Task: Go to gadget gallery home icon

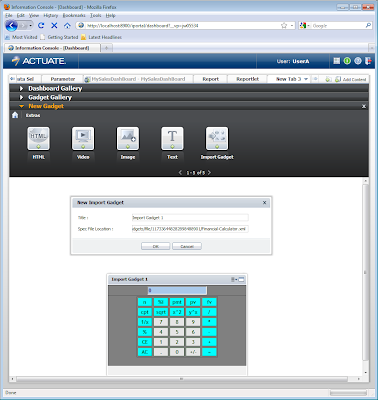Action: (x=15, y=115)
